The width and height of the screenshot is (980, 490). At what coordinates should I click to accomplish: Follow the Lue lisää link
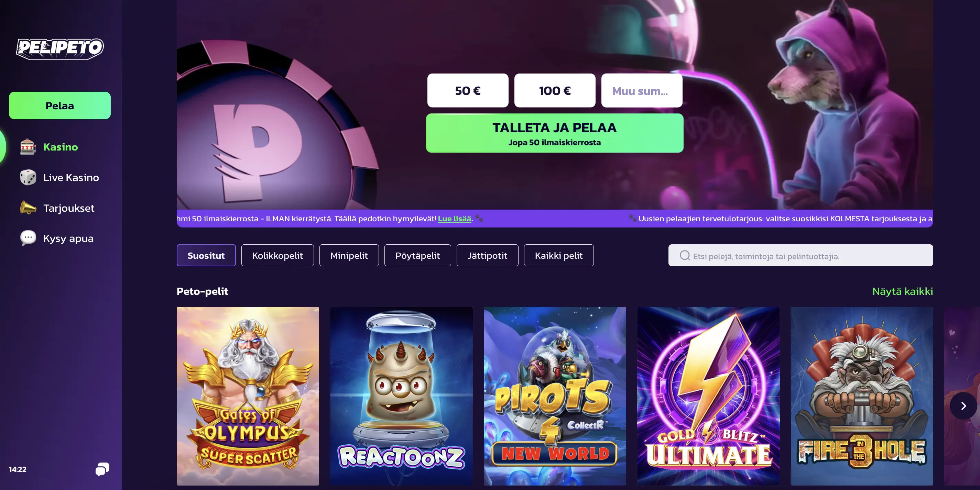[455, 219]
